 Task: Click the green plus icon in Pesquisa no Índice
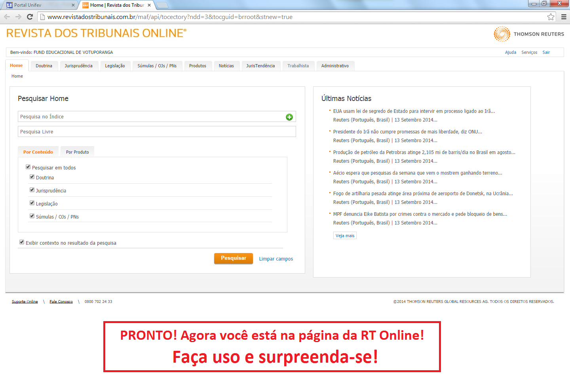click(x=289, y=117)
